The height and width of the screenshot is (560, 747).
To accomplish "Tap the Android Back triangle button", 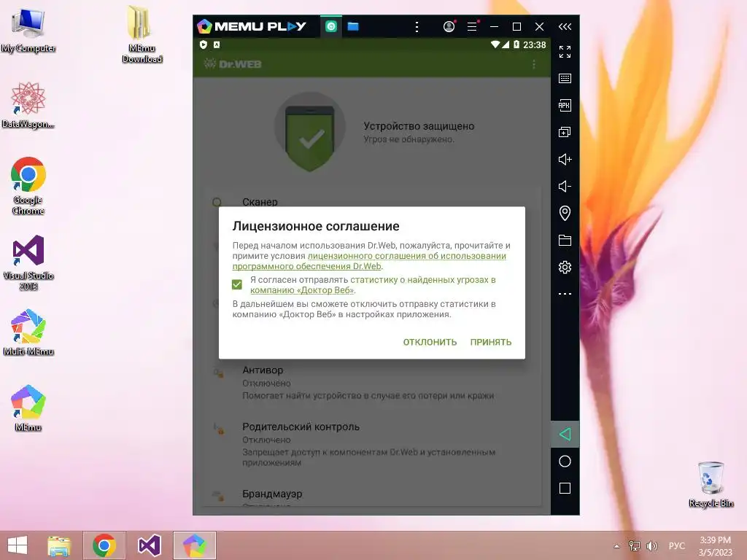I will coord(565,435).
